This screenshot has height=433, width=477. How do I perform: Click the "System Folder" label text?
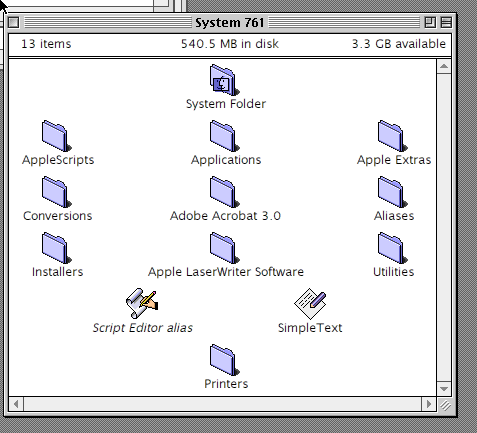[226, 104]
